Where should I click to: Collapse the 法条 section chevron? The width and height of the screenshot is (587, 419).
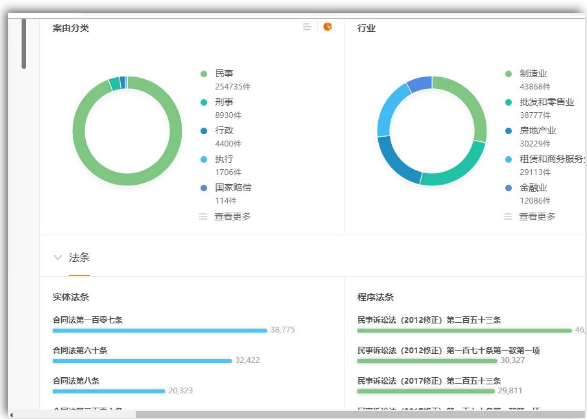[58, 257]
